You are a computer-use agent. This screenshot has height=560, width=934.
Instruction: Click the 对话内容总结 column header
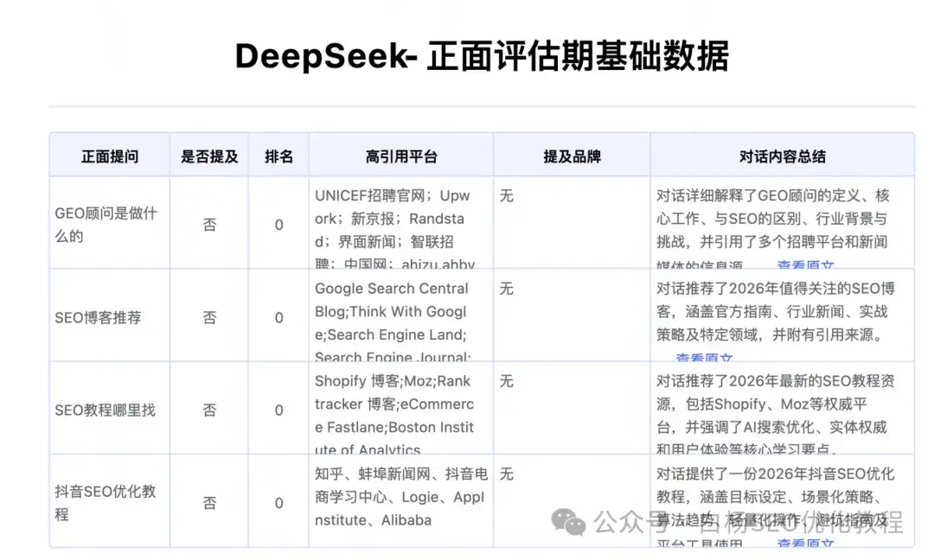[782, 156]
